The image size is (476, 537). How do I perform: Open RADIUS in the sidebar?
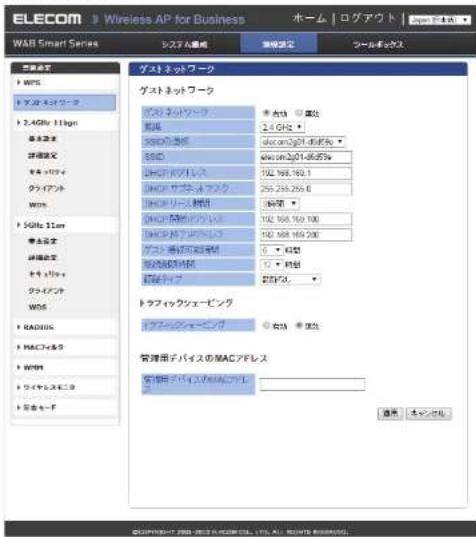(38, 327)
